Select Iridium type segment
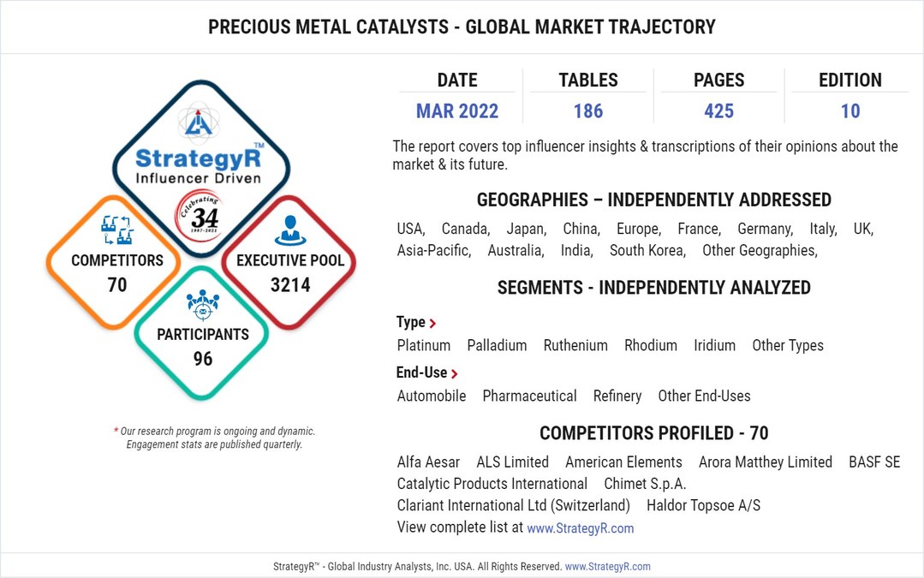924x578 pixels. 715,346
